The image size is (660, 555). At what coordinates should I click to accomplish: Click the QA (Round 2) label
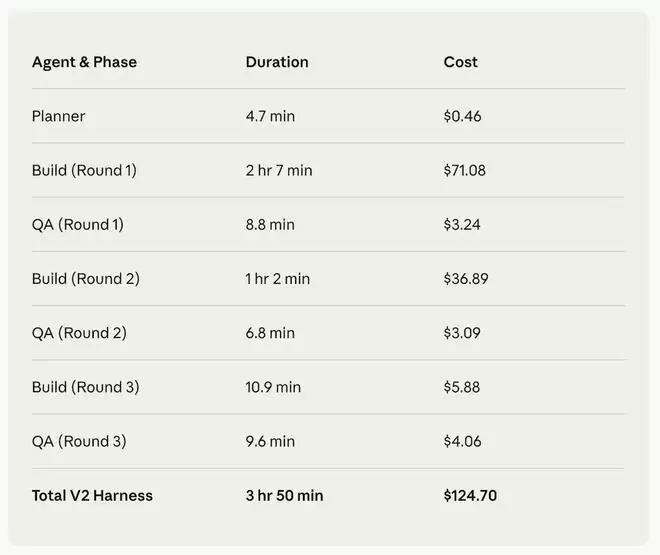[79, 332]
